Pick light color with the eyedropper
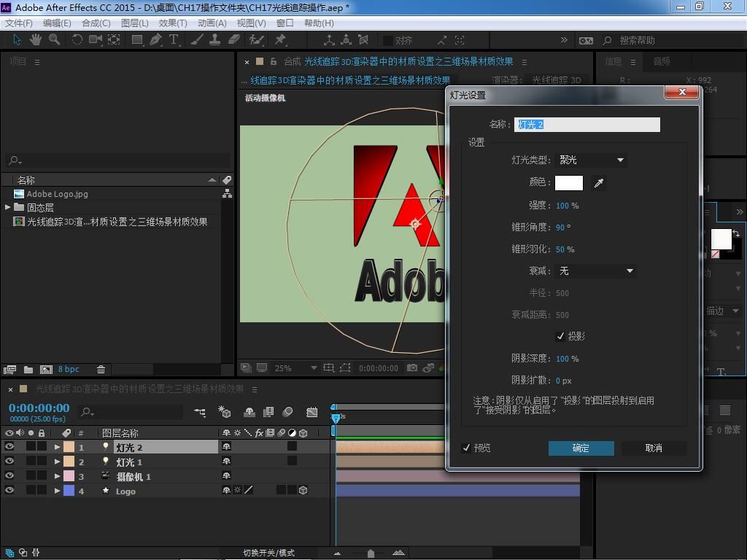747x560 pixels. 599,183
